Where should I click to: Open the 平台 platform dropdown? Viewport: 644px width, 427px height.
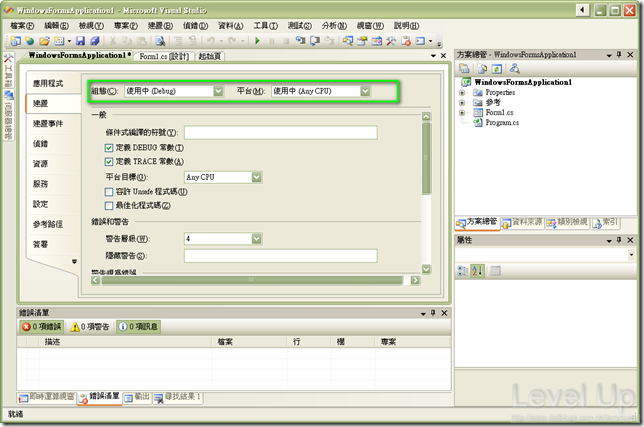click(x=365, y=91)
